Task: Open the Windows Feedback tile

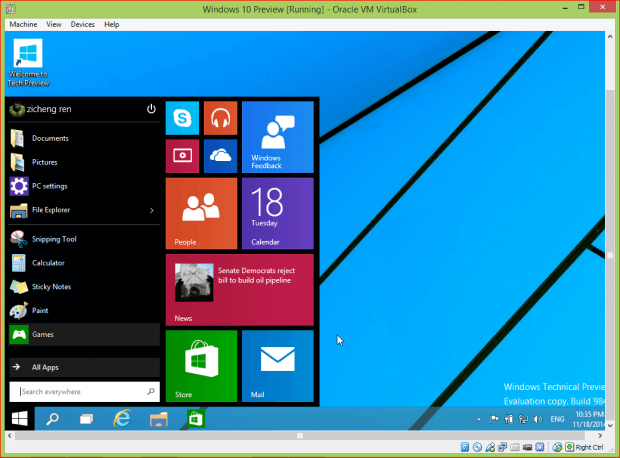Action: click(x=278, y=137)
